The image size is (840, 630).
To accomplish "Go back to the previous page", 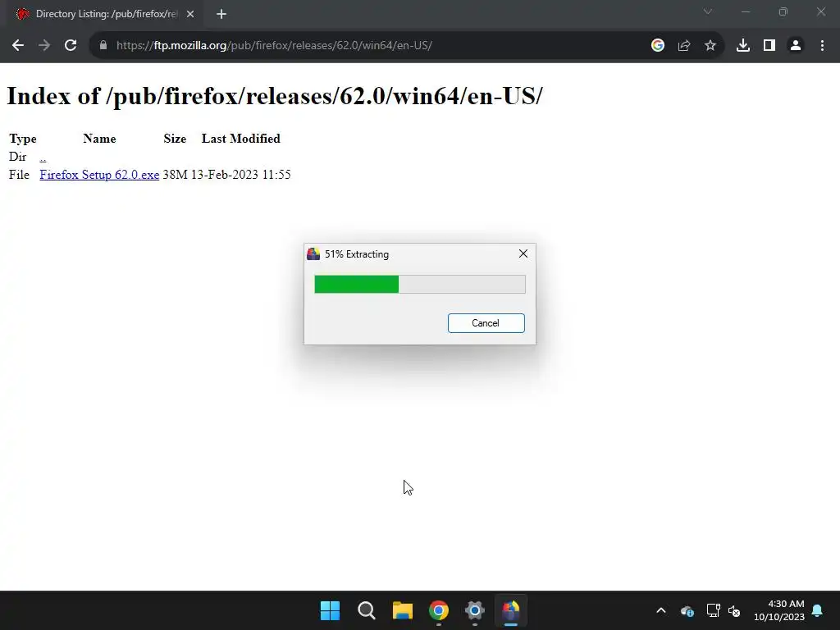I will 18,46.
